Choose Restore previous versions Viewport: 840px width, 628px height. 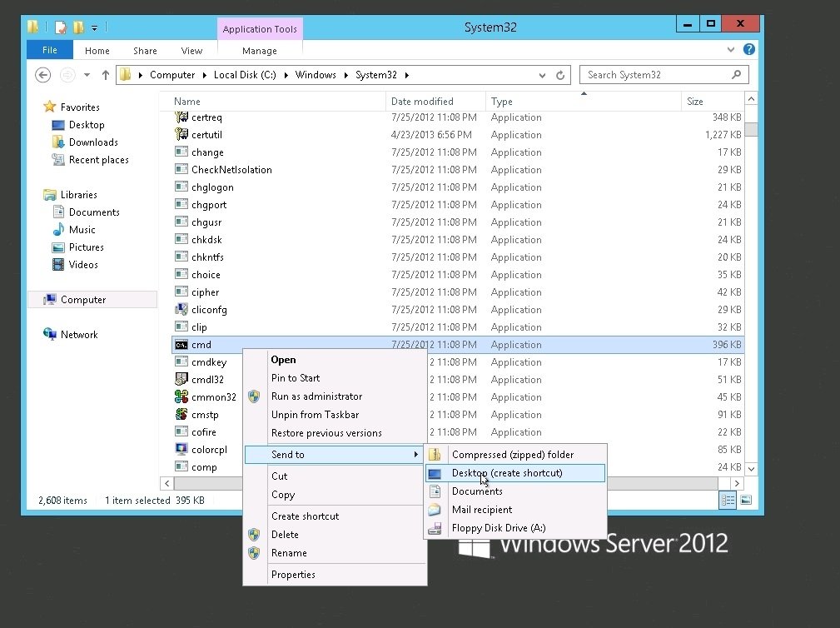coord(336,432)
